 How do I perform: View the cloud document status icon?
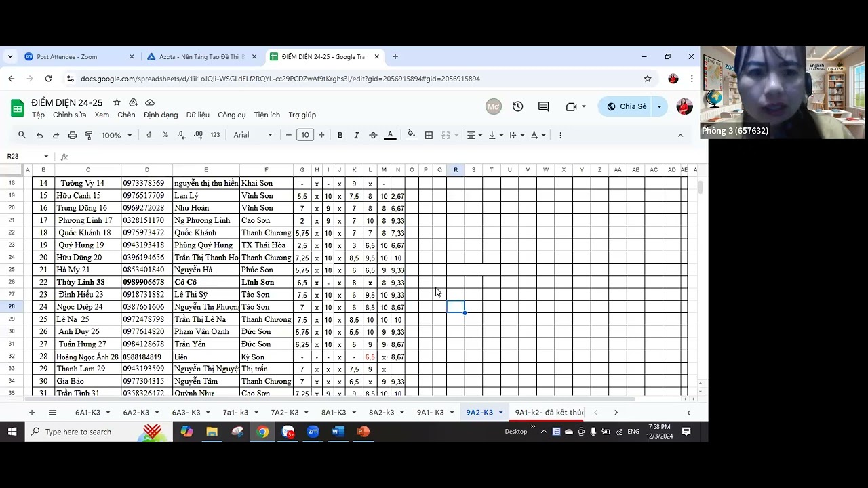150,102
